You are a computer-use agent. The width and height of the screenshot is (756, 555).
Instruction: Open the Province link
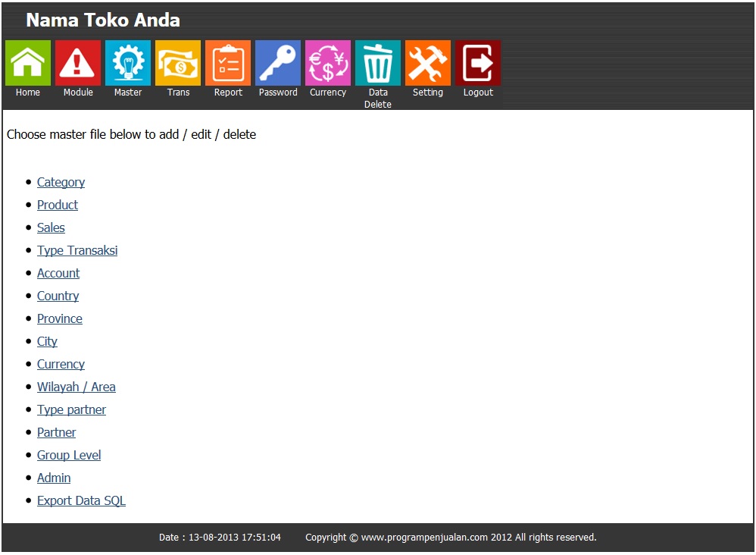(60, 318)
